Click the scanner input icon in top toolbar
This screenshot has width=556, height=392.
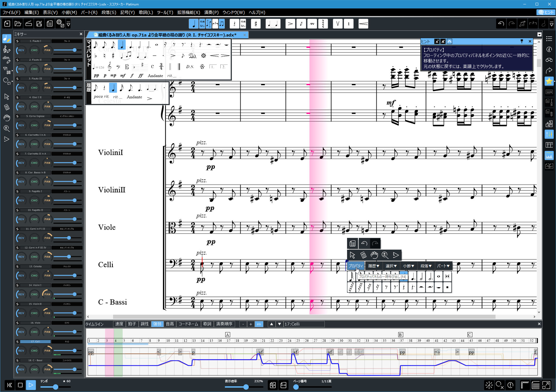(29, 24)
